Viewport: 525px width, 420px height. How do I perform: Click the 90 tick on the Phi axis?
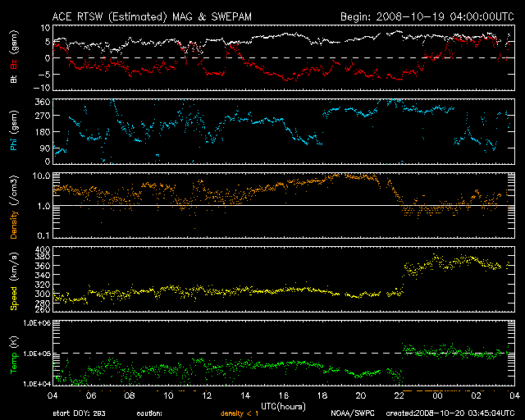(45, 148)
